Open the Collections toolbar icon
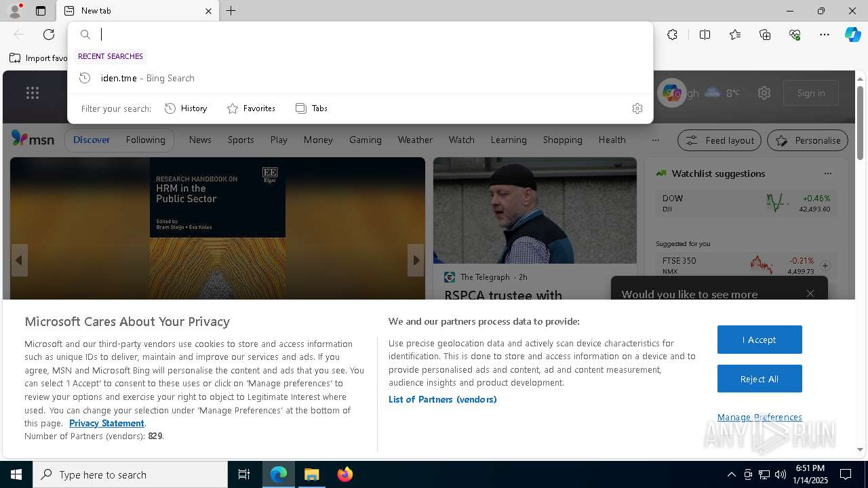The width and height of the screenshot is (868, 488). pyautogui.click(x=765, y=35)
